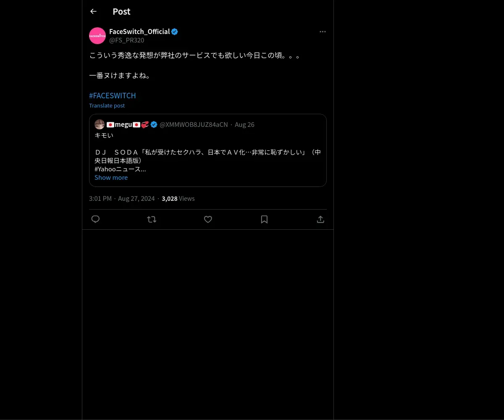This screenshot has width=504, height=420.
Task: Open megu's avatar in the quoted post
Action: tap(100, 124)
